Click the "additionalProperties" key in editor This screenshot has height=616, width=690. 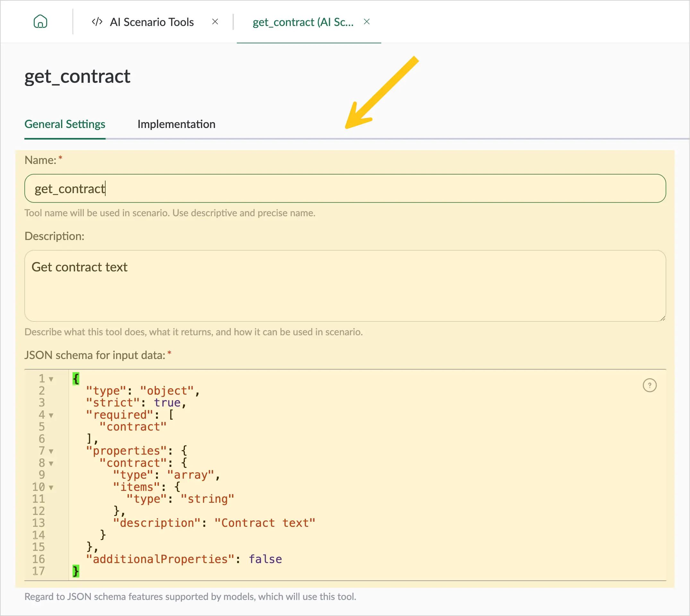pyautogui.click(x=160, y=559)
